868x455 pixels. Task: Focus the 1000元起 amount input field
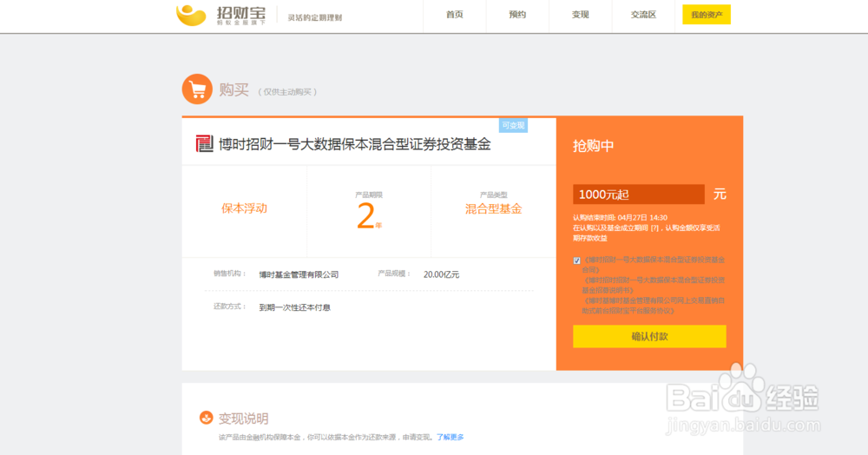[638, 195]
